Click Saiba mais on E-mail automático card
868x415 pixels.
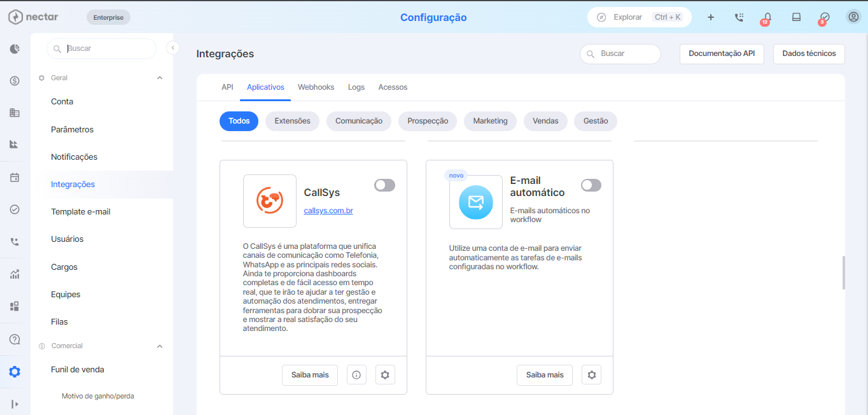(x=545, y=375)
